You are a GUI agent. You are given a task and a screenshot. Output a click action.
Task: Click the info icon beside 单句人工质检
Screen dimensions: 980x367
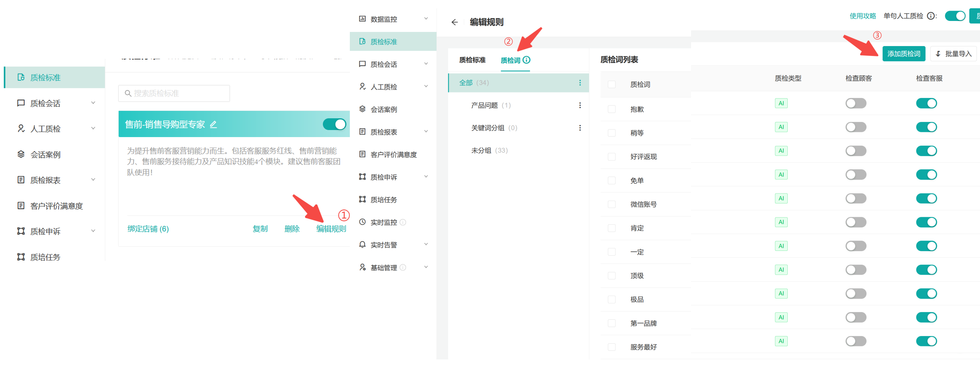click(931, 16)
